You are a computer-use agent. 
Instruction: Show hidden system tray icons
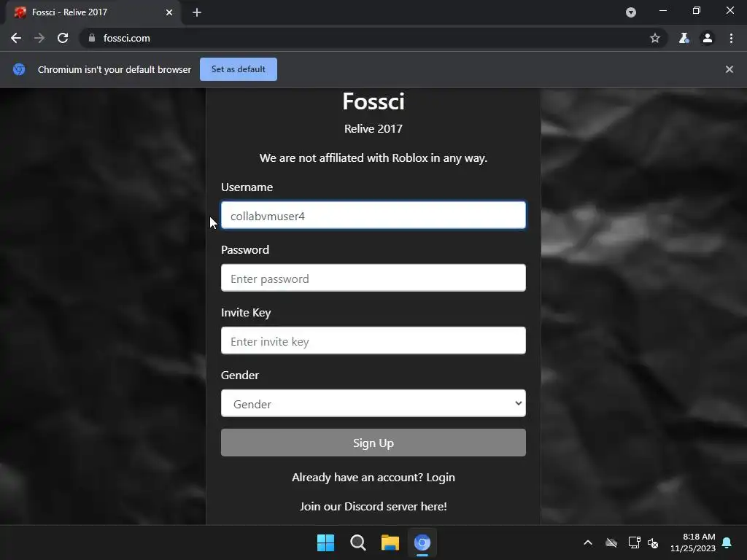tap(588, 542)
